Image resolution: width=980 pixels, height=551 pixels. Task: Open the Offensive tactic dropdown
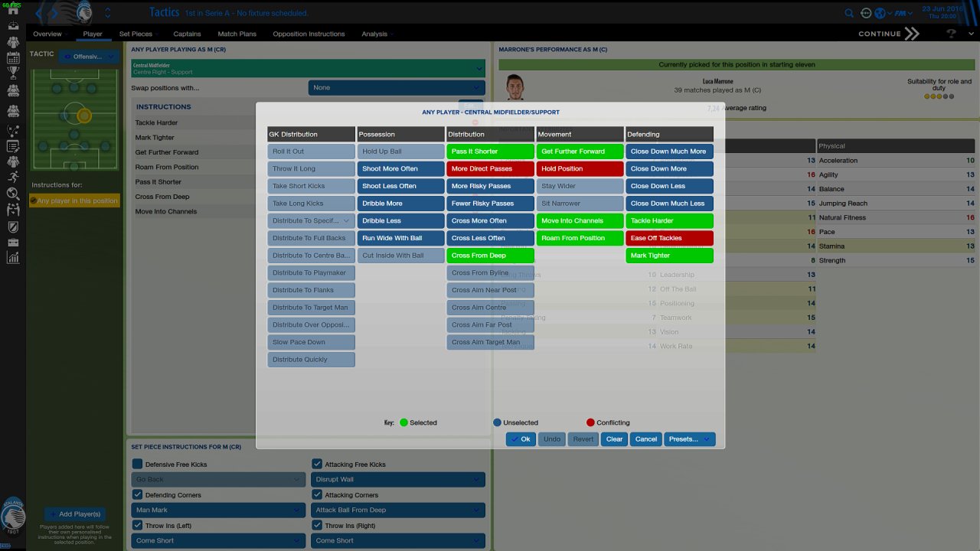click(90, 56)
